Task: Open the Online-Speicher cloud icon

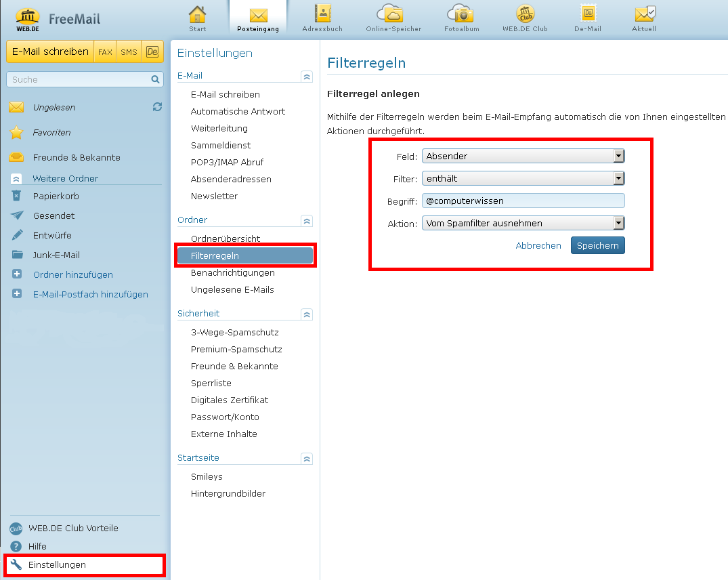Action: [x=393, y=14]
